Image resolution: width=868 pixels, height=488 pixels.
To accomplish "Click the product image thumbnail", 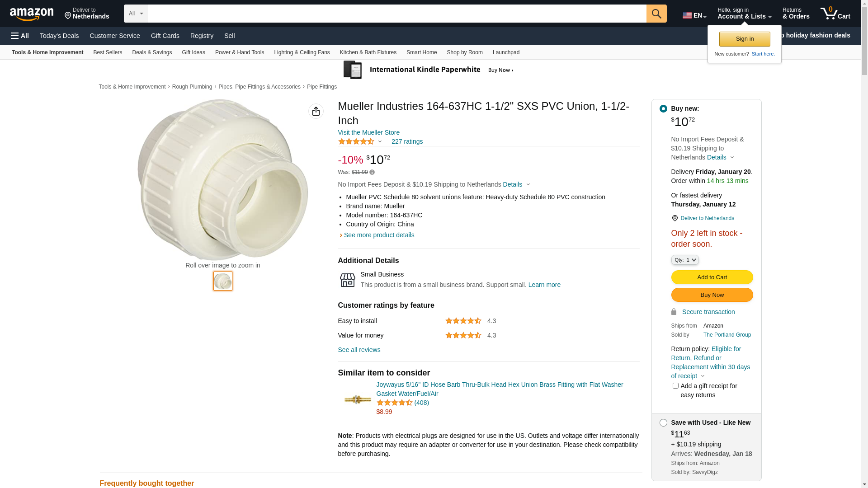I will pos(223,281).
